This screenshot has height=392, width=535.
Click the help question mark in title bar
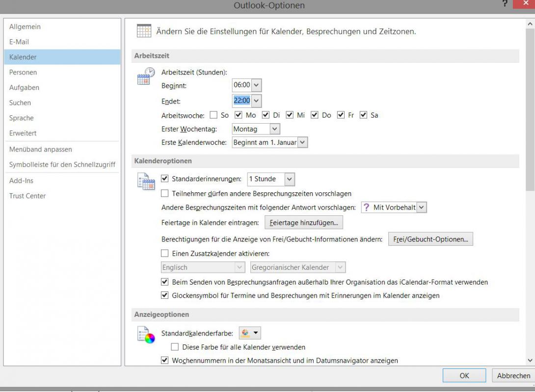click(x=505, y=4)
